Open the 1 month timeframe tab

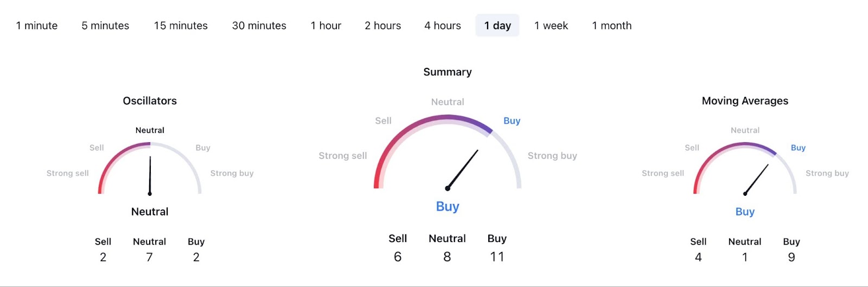pyautogui.click(x=611, y=25)
